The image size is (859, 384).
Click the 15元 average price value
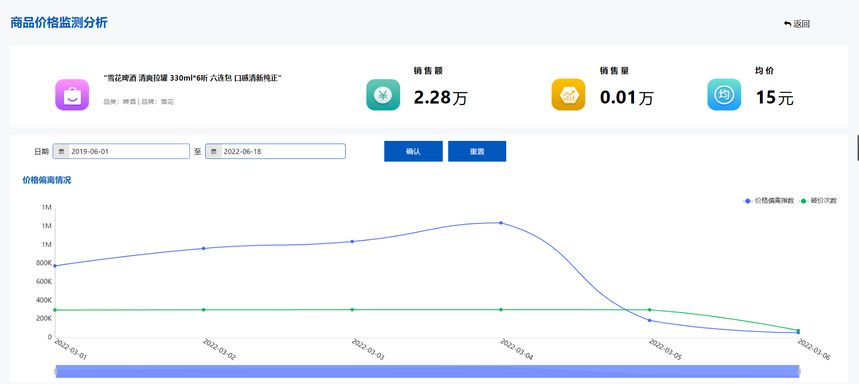[775, 98]
